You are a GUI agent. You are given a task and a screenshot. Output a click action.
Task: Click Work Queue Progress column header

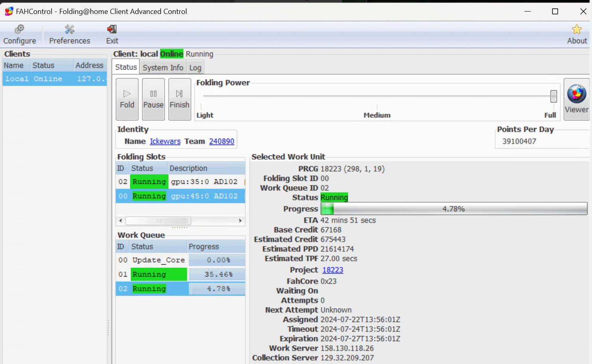click(x=216, y=246)
